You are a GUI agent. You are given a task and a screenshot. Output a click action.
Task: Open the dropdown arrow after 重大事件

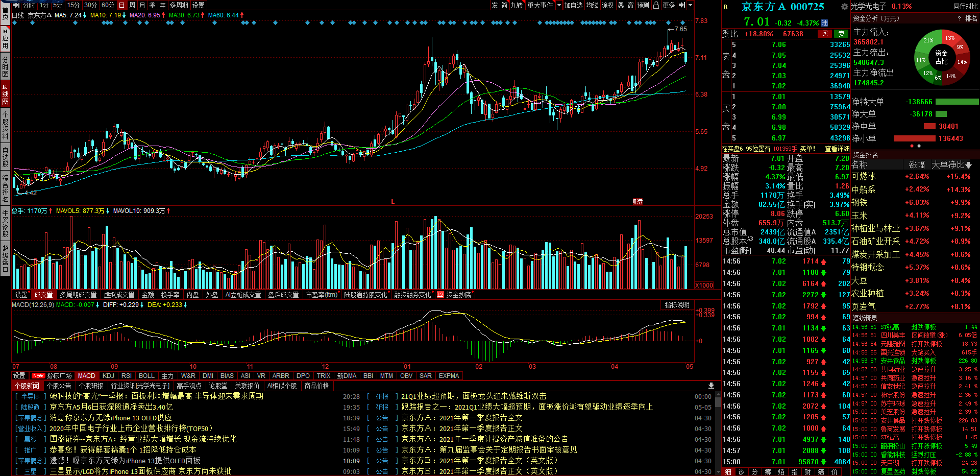click(x=559, y=5)
